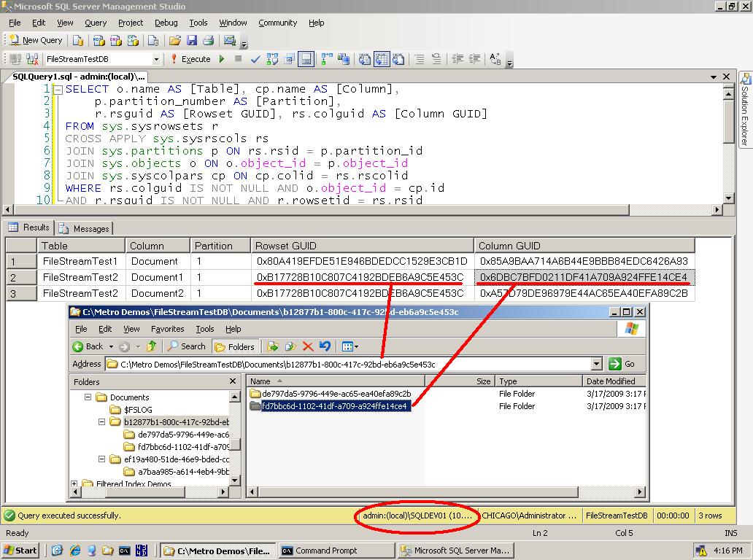Click the editor's vertical scrollbar down arrow
The width and height of the screenshot is (753, 560).
pyautogui.click(x=728, y=198)
